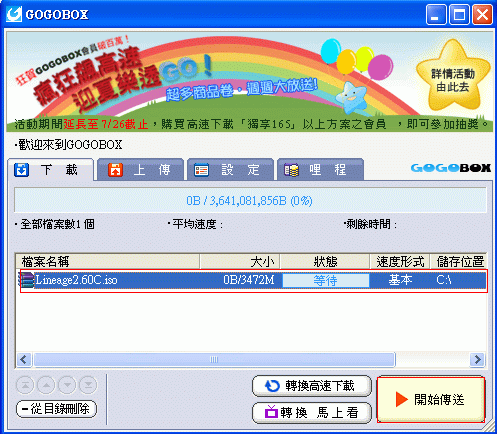This screenshot has width=497, height=434.
Task: Click the right scroll arrow of file list
Action: (477, 359)
